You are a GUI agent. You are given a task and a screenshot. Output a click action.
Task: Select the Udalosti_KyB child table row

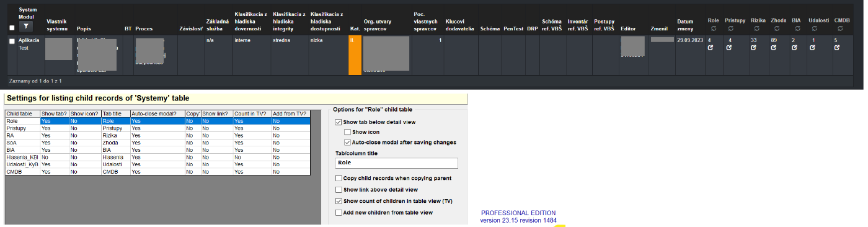157,164
